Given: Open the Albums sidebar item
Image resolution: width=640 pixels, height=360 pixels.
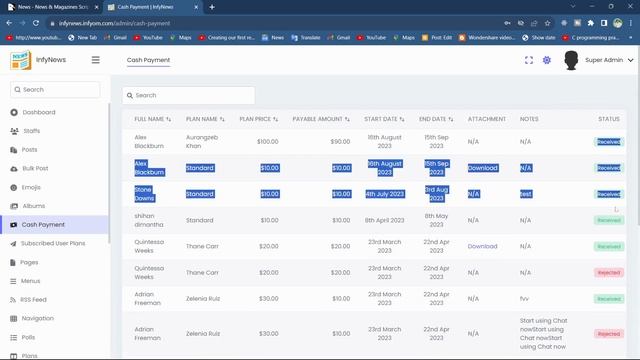Looking at the screenshot, I should click(x=28, y=206).
